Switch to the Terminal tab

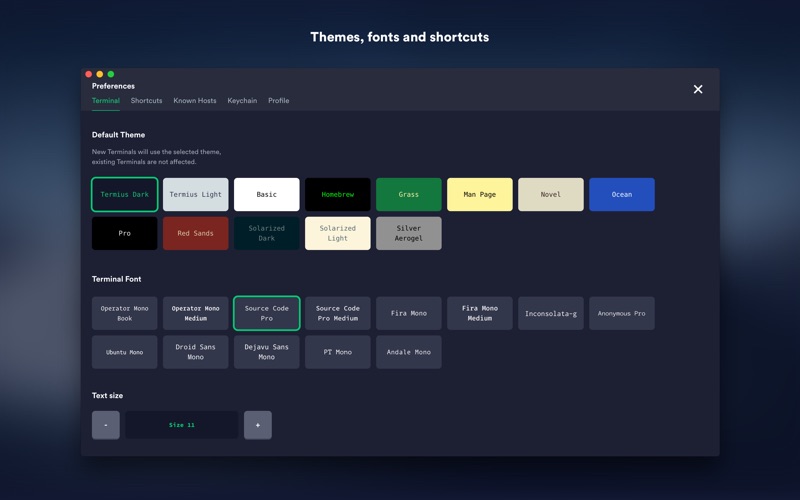click(x=106, y=101)
